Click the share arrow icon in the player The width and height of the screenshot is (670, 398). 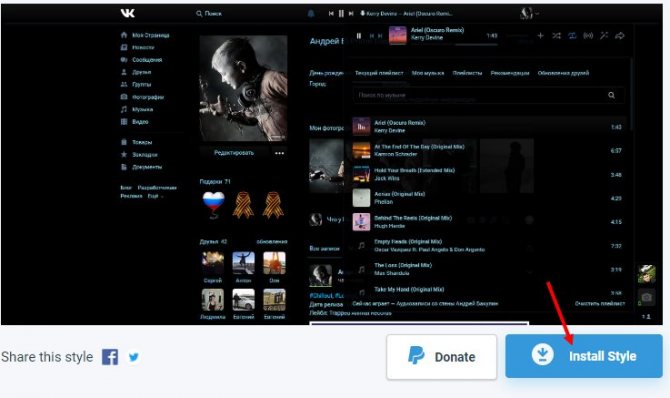[x=620, y=36]
